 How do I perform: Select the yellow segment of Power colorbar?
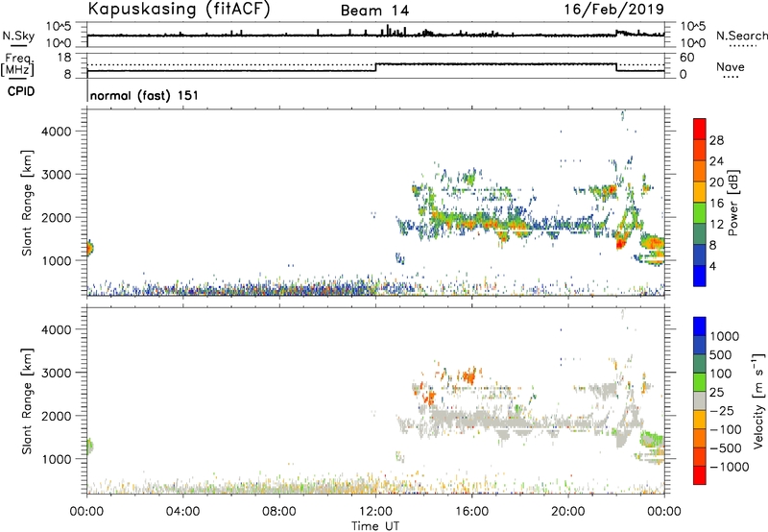(700, 191)
